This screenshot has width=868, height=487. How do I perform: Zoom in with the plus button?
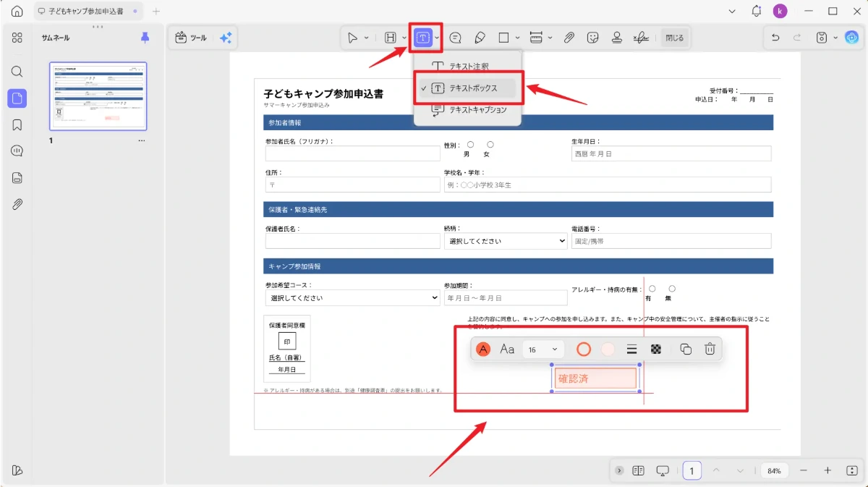827,470
